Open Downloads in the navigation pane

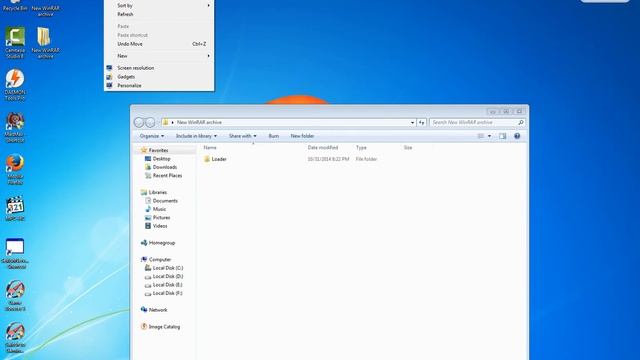(x=161, y=167)
